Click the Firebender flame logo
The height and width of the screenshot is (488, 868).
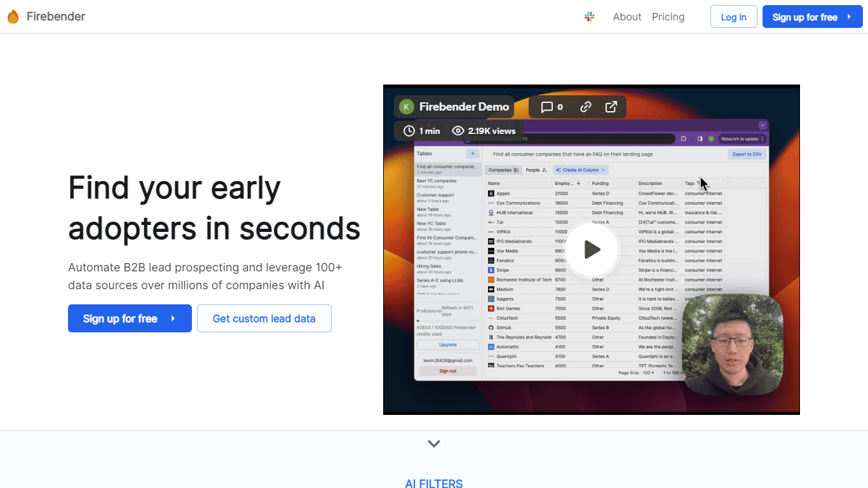[x=13, y=17]
